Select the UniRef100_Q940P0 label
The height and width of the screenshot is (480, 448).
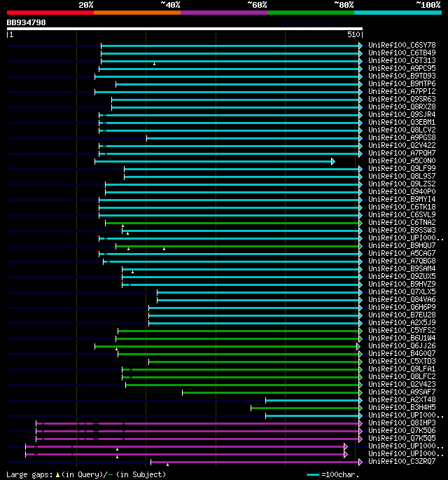[402, 191]
